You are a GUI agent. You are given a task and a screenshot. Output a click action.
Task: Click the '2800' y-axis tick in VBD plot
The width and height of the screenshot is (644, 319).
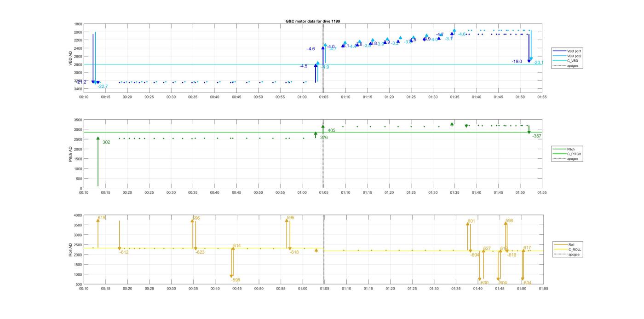[78, 64]
